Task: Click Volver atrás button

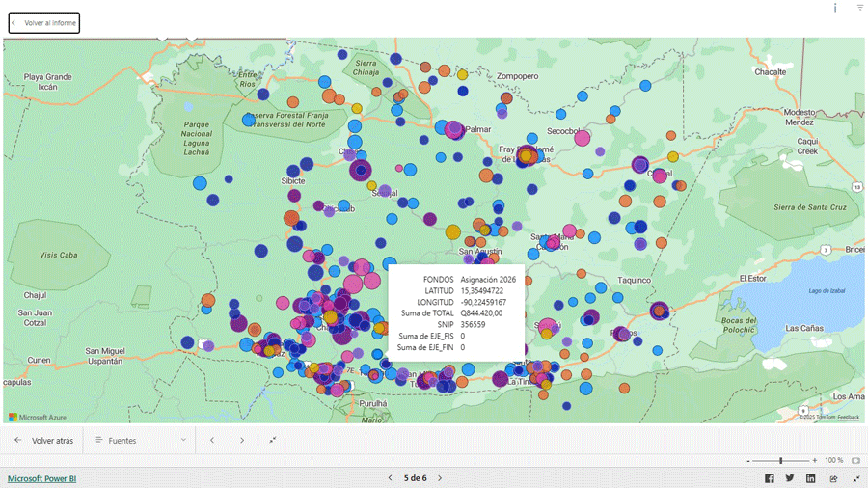Action: point(43,441)
